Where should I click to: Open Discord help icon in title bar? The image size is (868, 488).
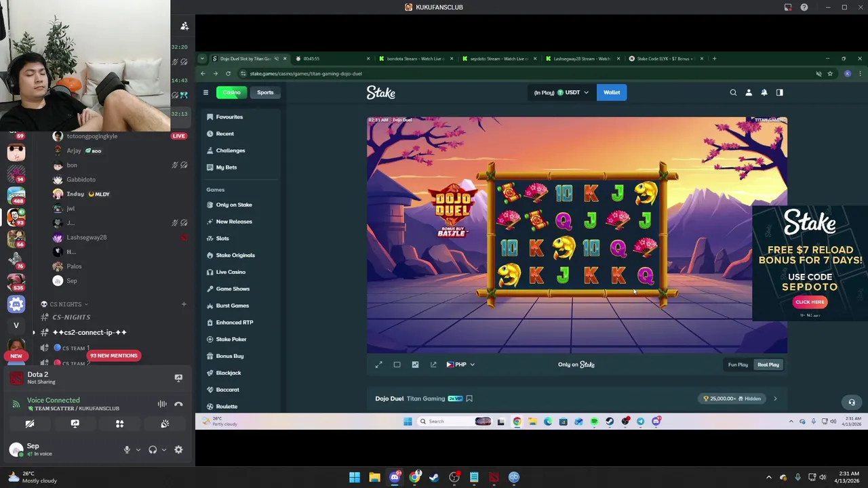804,7
